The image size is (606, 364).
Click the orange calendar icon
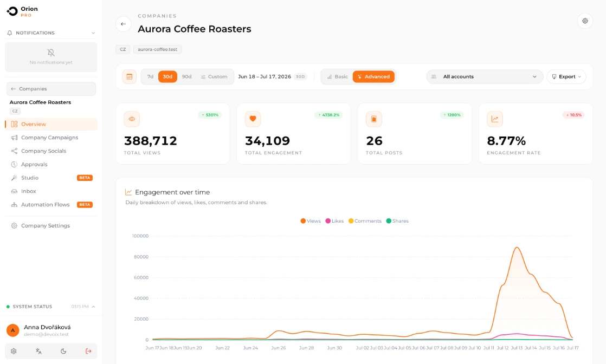(x=130, y=77)
